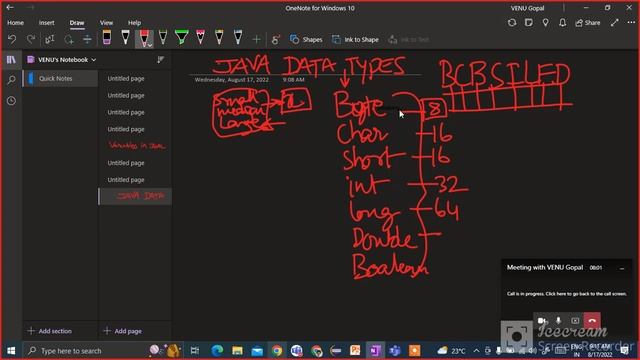This screenshot has width=640, height=360.
Task: Open sync status icon
Action: tap(512, 23)
